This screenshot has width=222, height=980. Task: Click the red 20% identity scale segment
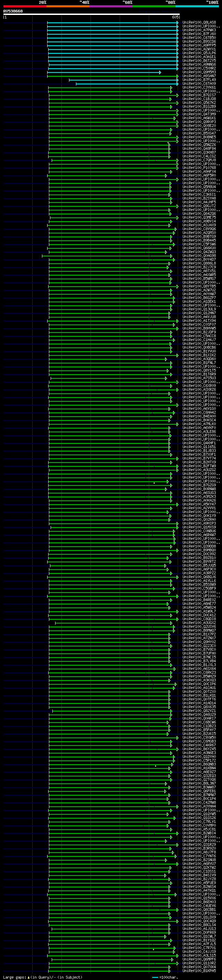tap(25, 6)
